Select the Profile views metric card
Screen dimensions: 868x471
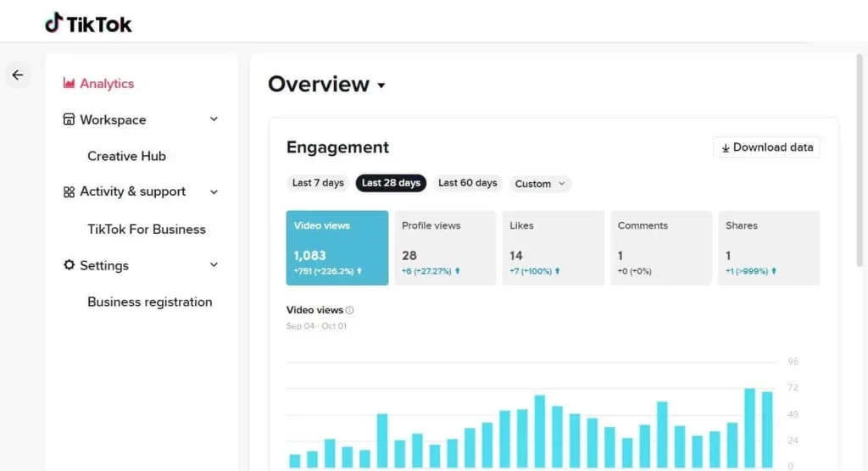[445, 248]
